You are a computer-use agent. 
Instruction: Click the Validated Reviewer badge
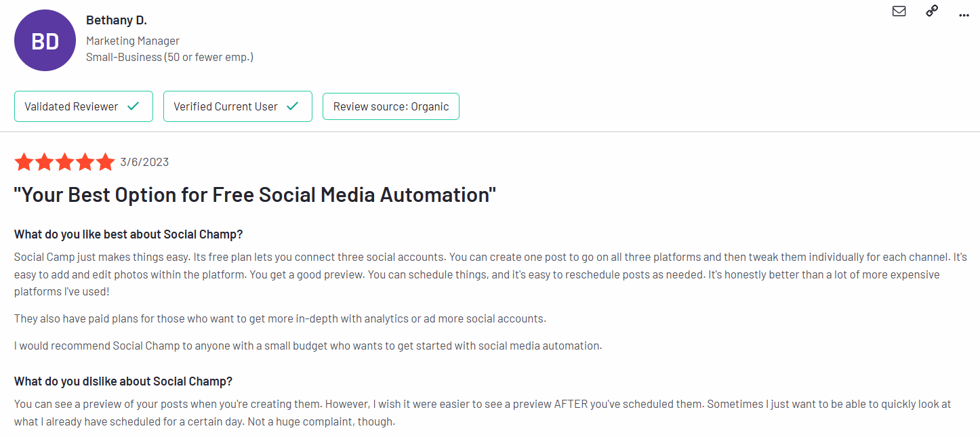[x=83, y=106]
